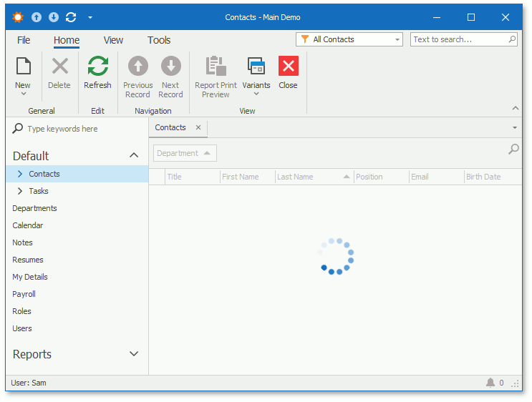Click the up arrow in the title bar
This screenshot has width=532, height=402.
(37, 17)
